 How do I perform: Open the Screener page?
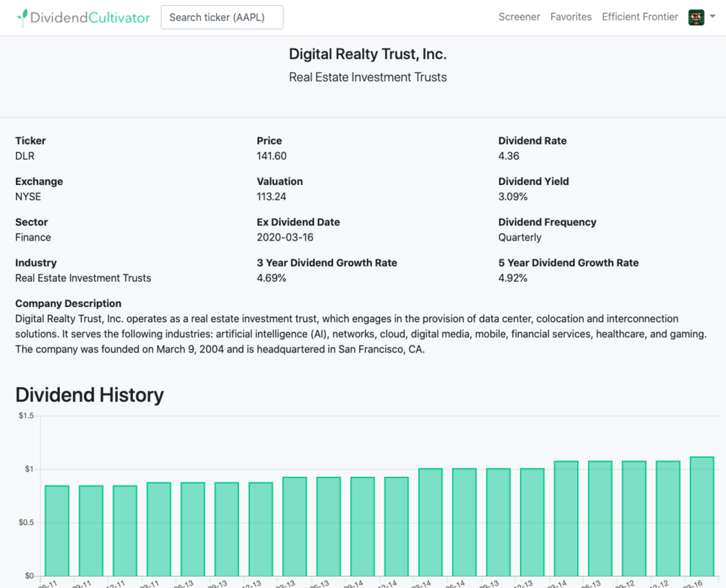coord(519,17)
